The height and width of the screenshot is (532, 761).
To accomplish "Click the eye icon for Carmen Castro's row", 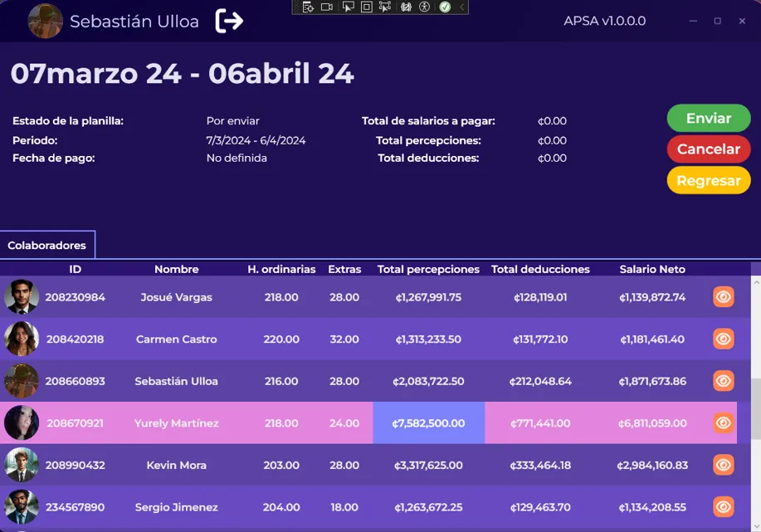I will (723, 339).
